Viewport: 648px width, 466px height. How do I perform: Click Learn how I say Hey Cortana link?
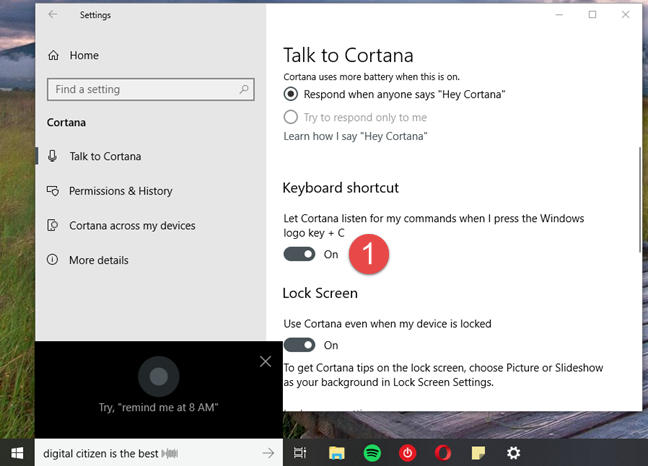pyautogui.click(x=355, y=136)
